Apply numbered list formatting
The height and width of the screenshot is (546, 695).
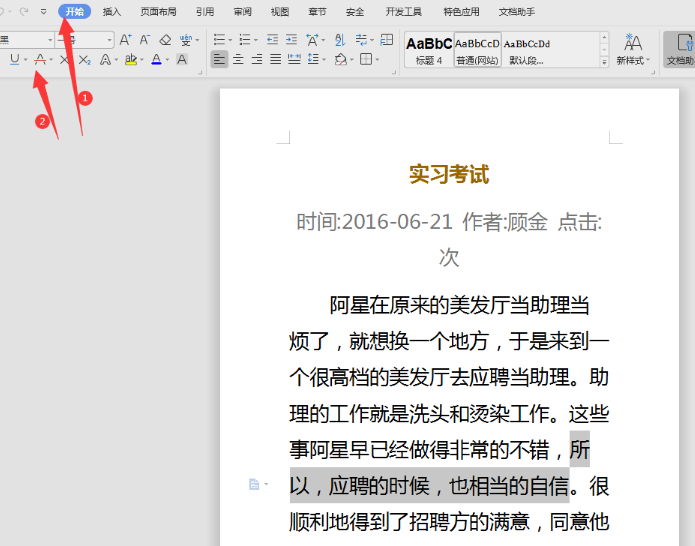point(245,40)
